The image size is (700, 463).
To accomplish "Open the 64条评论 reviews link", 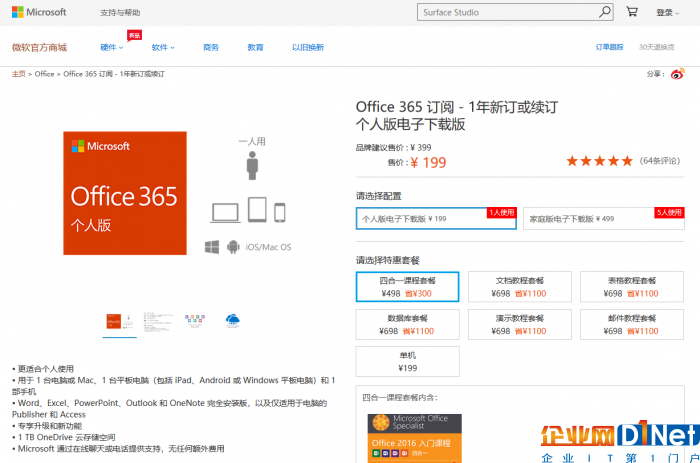I will [x=659, y=161].
